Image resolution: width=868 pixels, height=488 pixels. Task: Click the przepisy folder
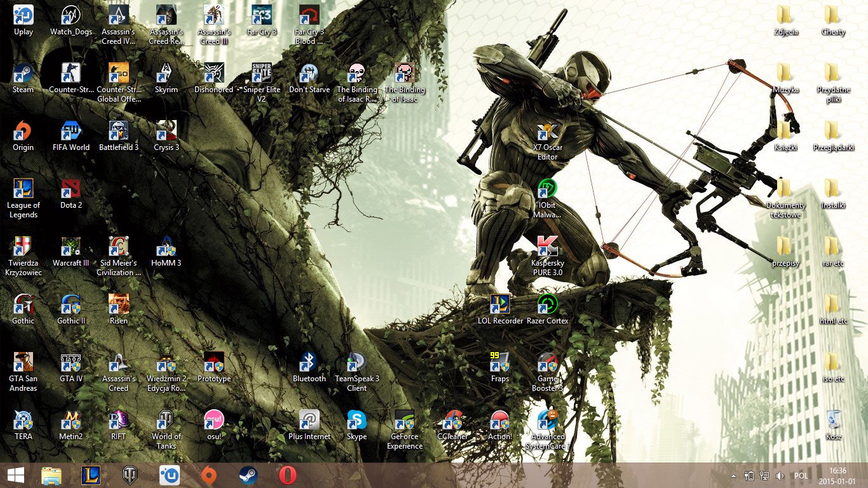[x=786, y=252]
